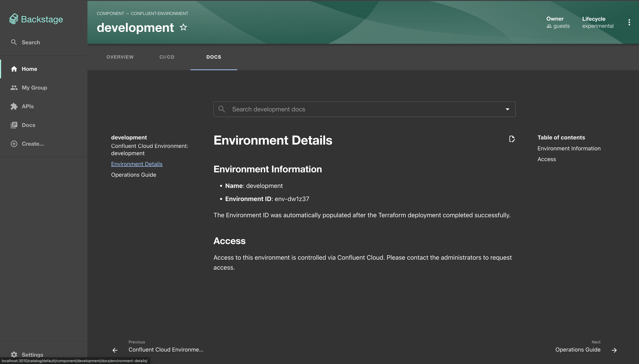This screenshot has height=364, width=639.
Task: Click the Access section heading
Action: point(229,241)
